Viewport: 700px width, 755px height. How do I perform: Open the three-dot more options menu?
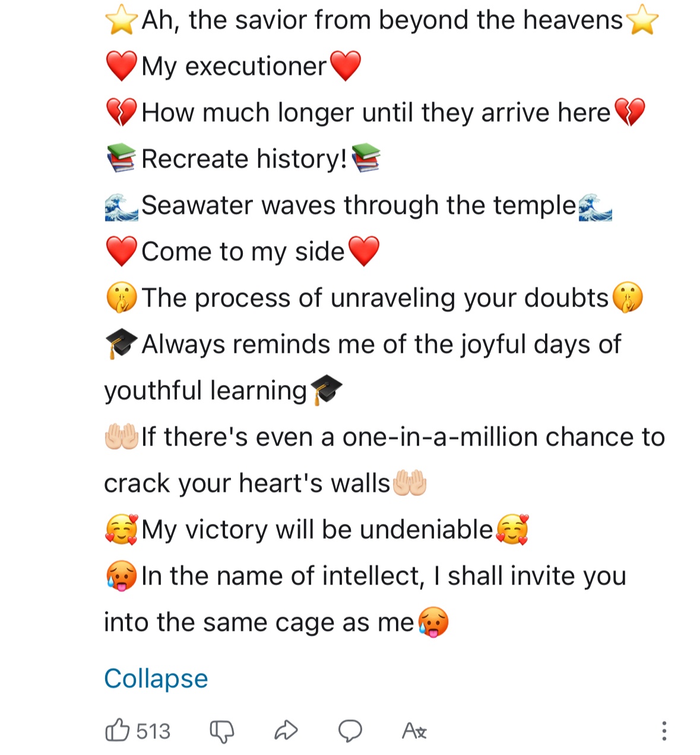(664, 731)
